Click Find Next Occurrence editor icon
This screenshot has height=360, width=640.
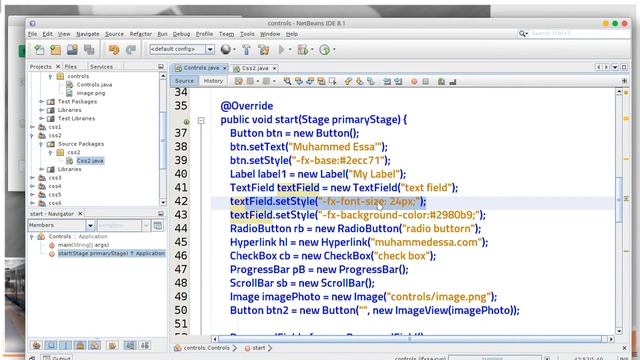coord(310,81)
